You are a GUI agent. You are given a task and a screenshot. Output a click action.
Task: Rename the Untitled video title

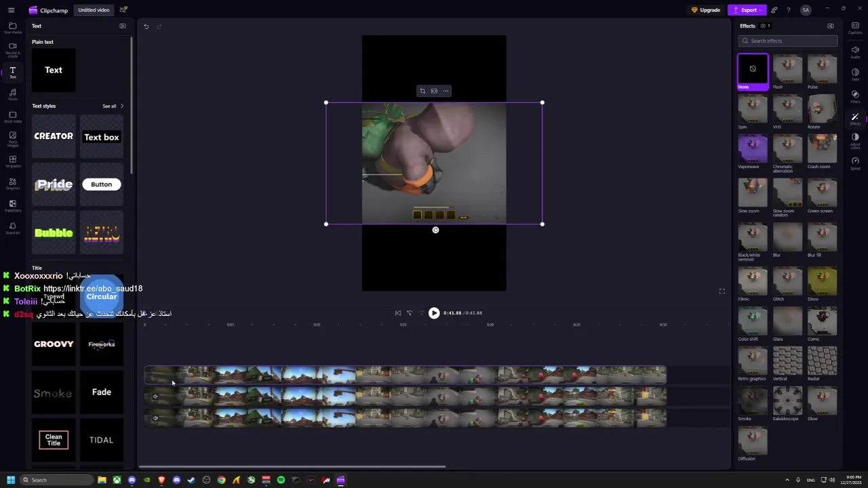[94, 10]
